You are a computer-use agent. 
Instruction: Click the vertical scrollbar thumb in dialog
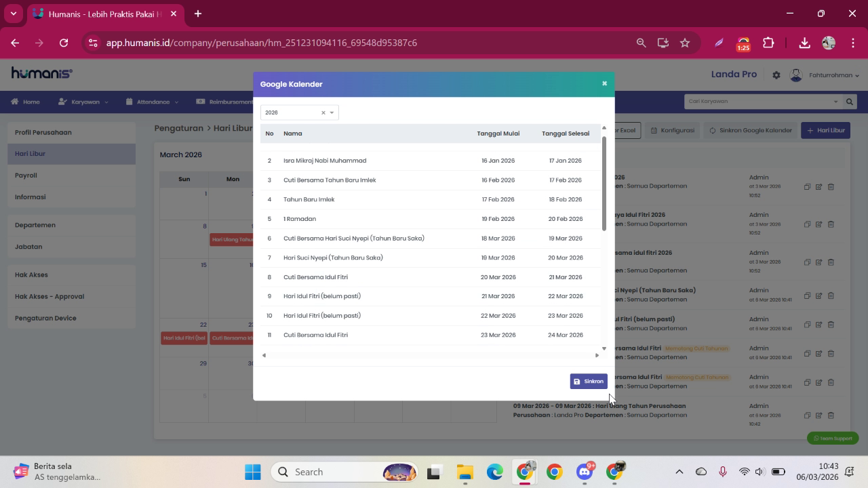click(x=604, y=183)
